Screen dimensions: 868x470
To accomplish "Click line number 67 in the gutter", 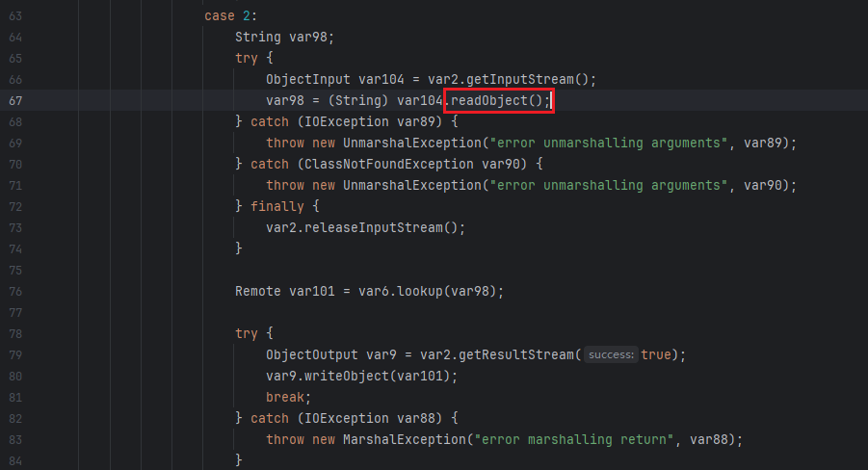I will [15, 100].
